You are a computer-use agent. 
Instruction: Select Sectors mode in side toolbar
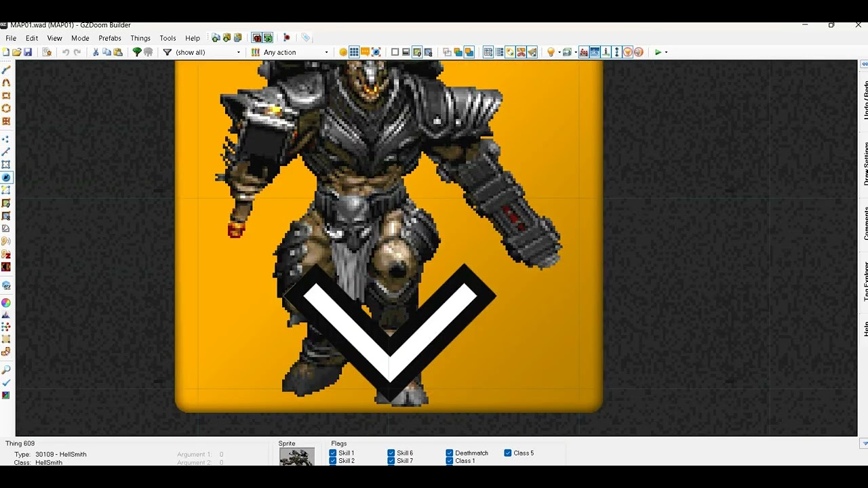click(6, 164)
